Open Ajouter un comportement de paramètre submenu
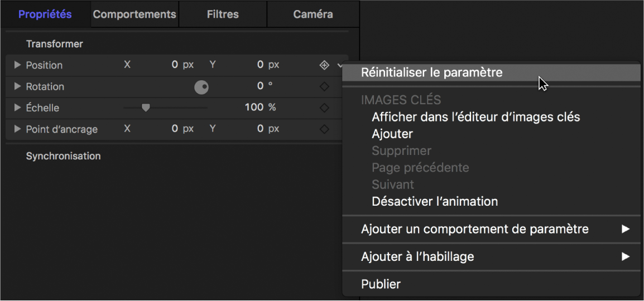Viewport: 644px width, 301px height. pyautogui.click(x=475, y=229)
